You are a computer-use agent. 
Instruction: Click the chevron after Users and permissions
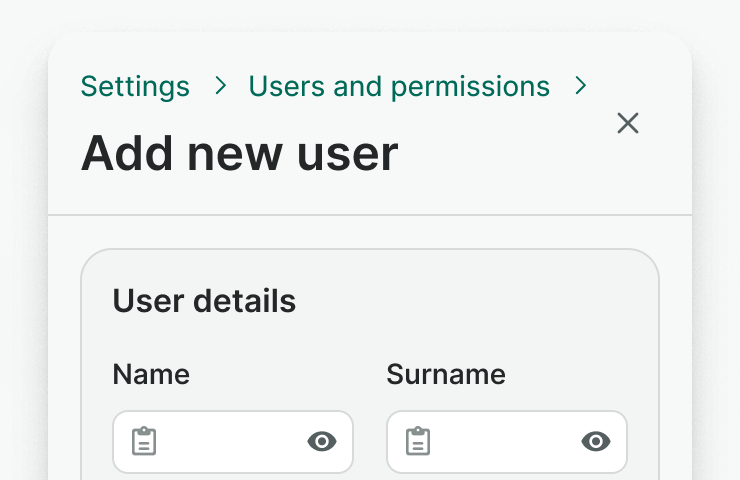(580, 87)
